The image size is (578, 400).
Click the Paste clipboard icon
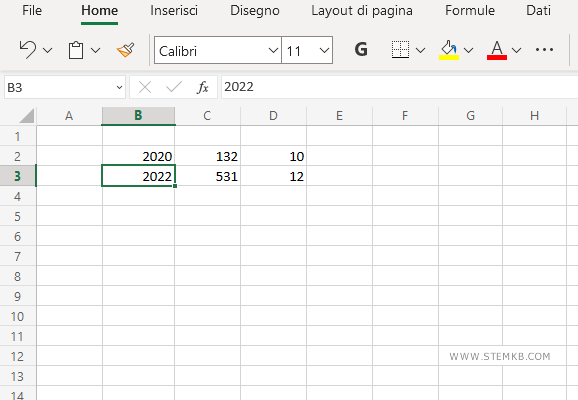click(76, 50)
